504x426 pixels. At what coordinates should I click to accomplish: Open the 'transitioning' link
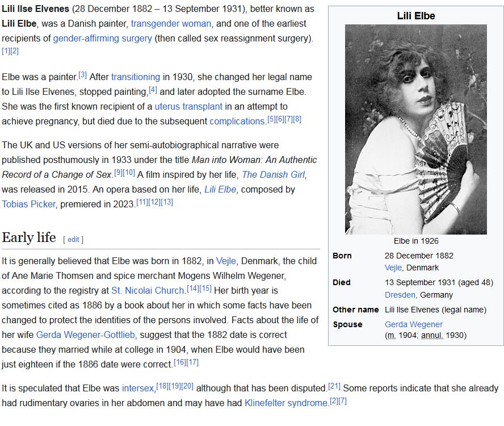click(x=136, y=77)
